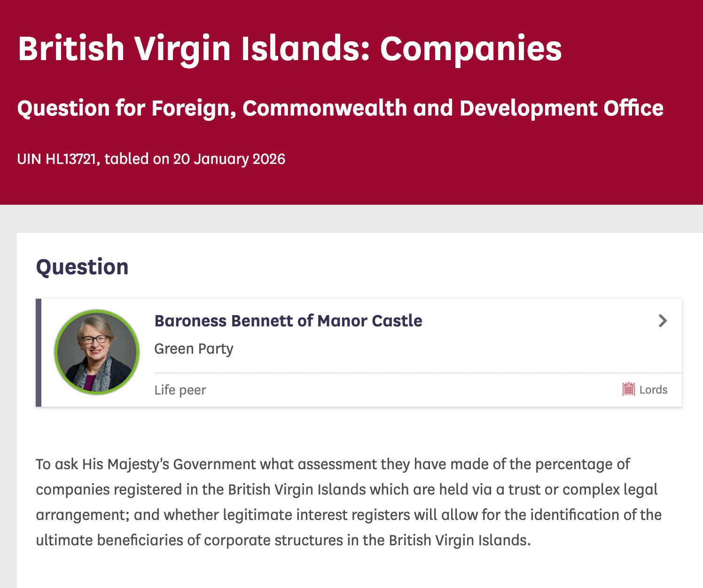
Task: Click the words "Foreign, Commonwealth" in the header
Action: pos(324,108)
